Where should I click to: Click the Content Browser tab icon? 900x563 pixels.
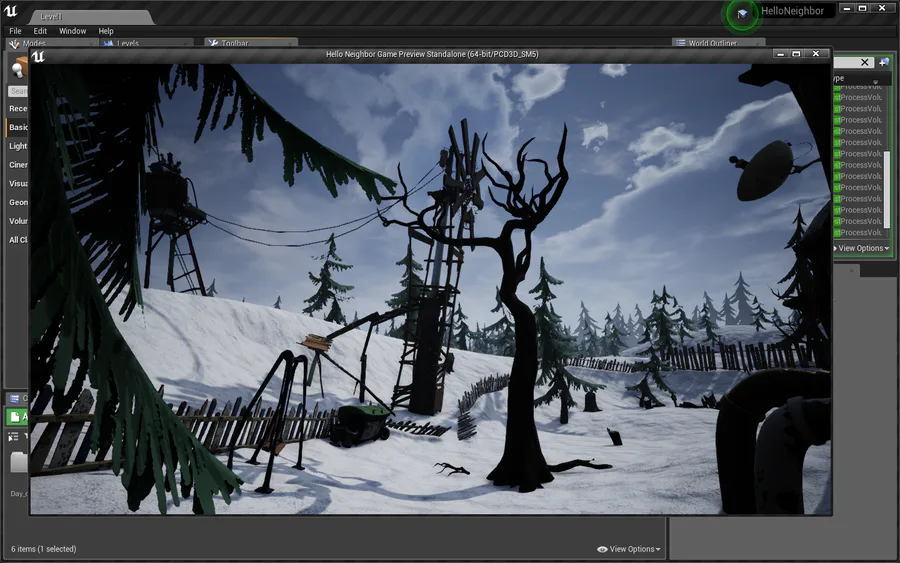(x=14, y=398)
